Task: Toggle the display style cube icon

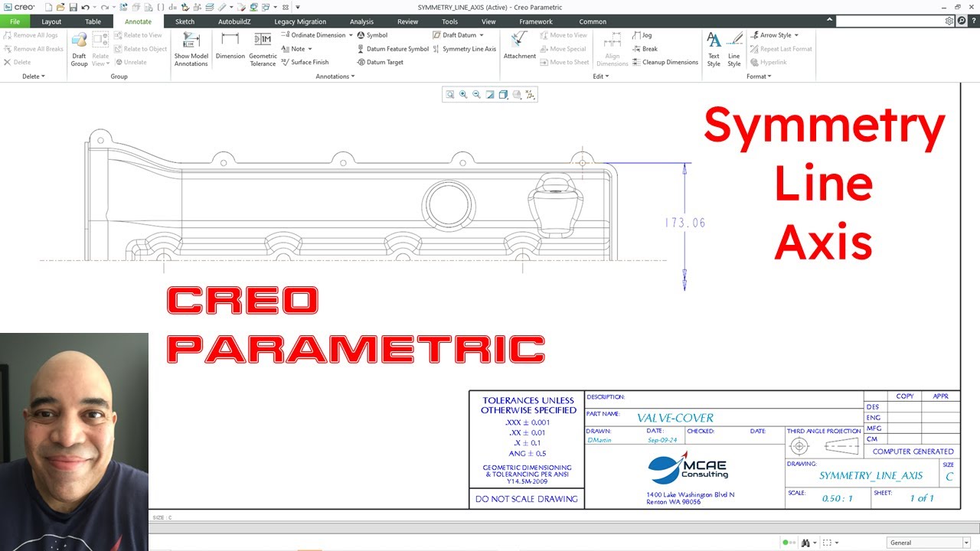Action: pos(503,94)
